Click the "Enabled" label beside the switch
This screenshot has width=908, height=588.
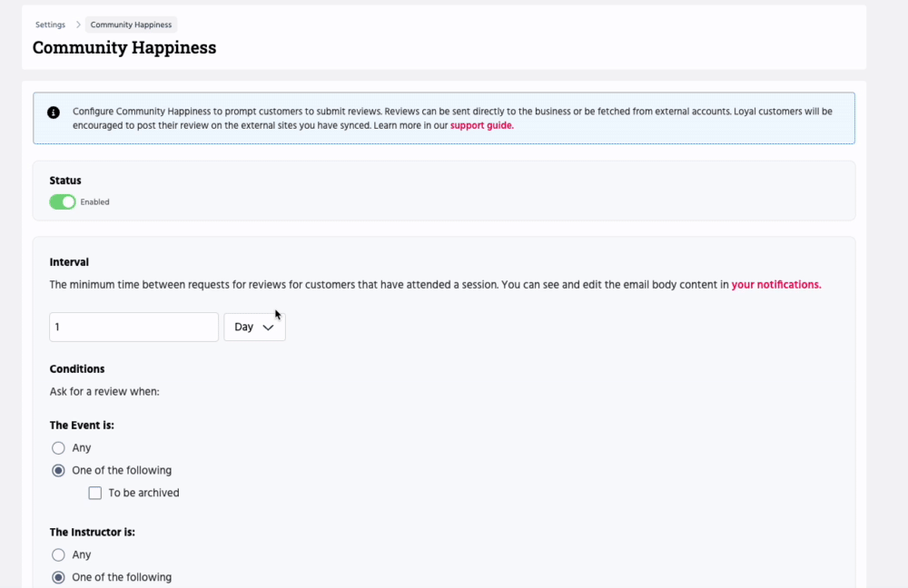pos(94,202)
